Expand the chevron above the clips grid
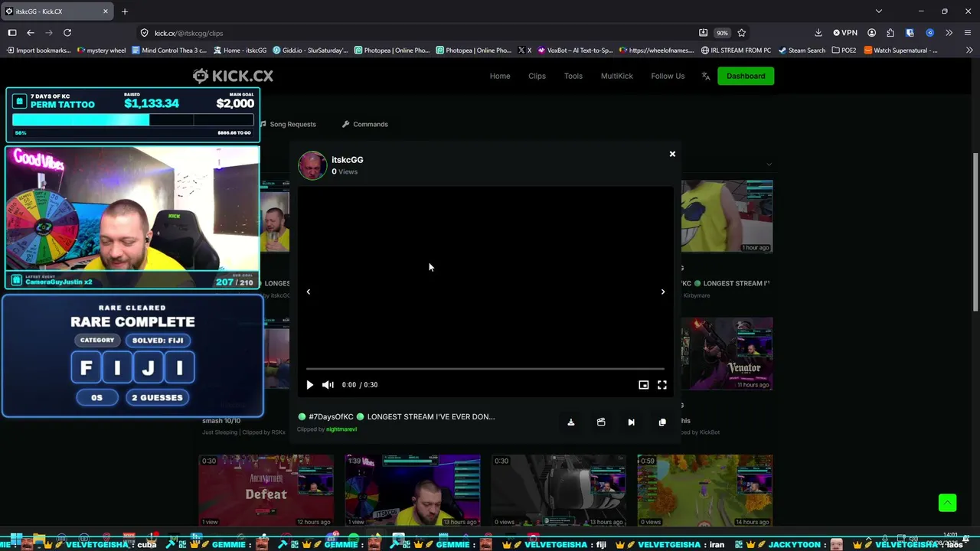The height and width of the screenshot is (551, 980). click(769, 164)
